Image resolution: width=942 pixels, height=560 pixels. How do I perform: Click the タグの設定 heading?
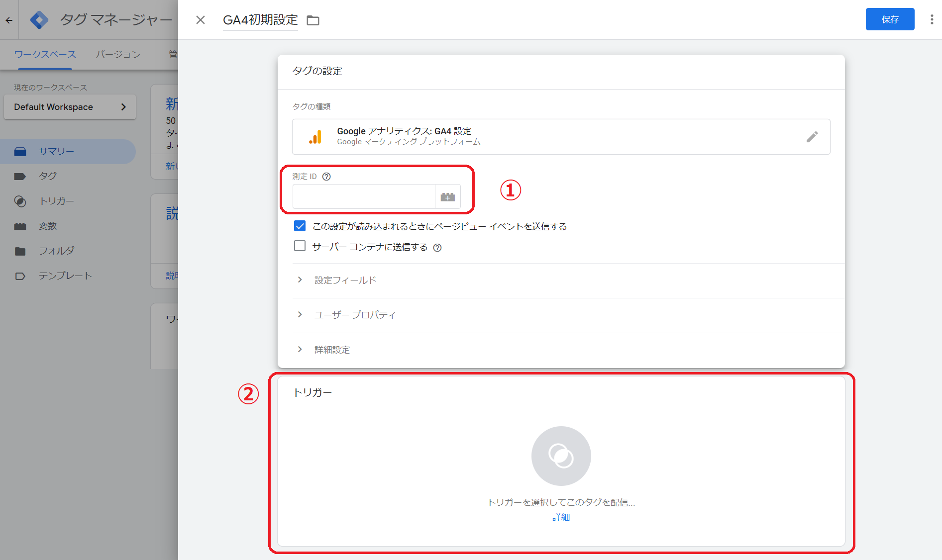(x=317, y=71)
